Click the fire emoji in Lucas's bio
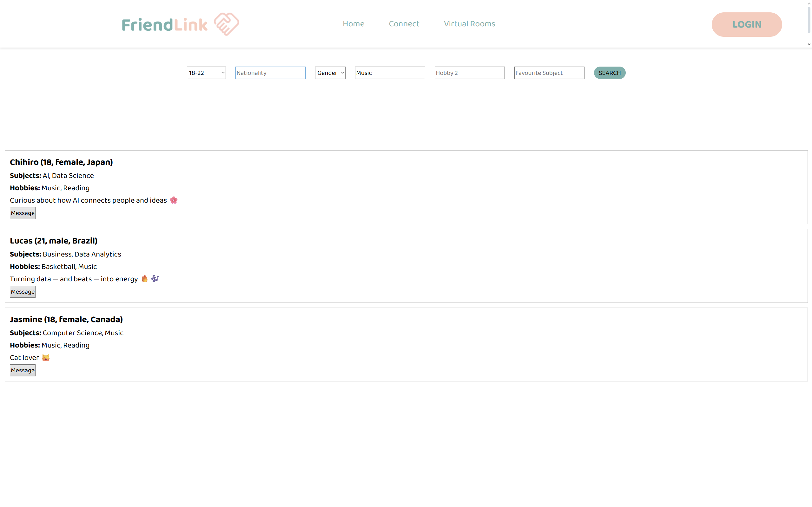This screenshot has width=812, height=507. point(145,279)
